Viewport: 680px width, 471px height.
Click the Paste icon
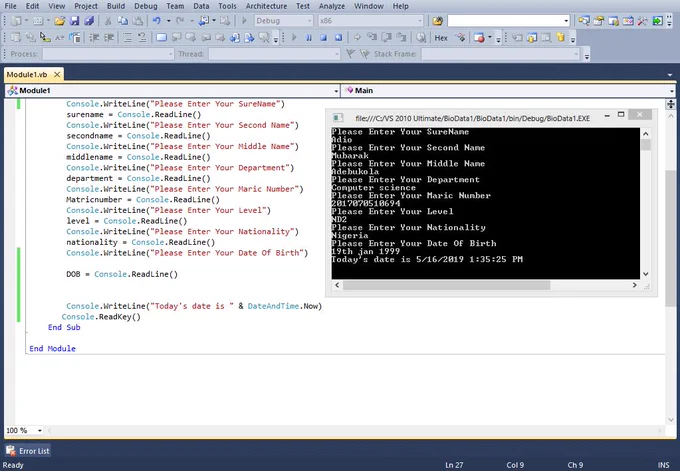(137, 21)
